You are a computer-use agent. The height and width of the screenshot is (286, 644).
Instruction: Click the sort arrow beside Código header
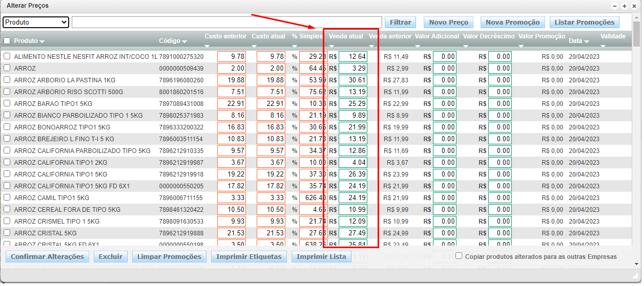pos(184,41)
